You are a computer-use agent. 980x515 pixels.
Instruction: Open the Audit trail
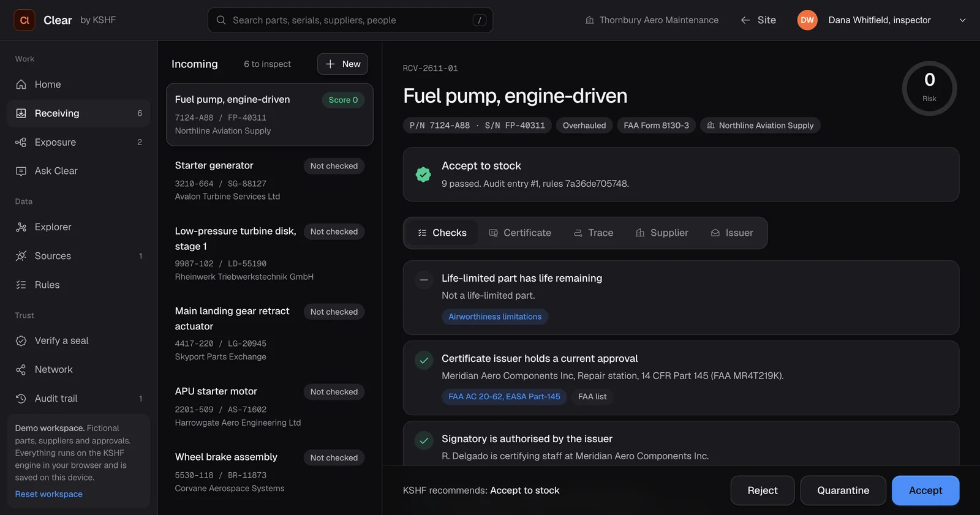click(78, 399)
